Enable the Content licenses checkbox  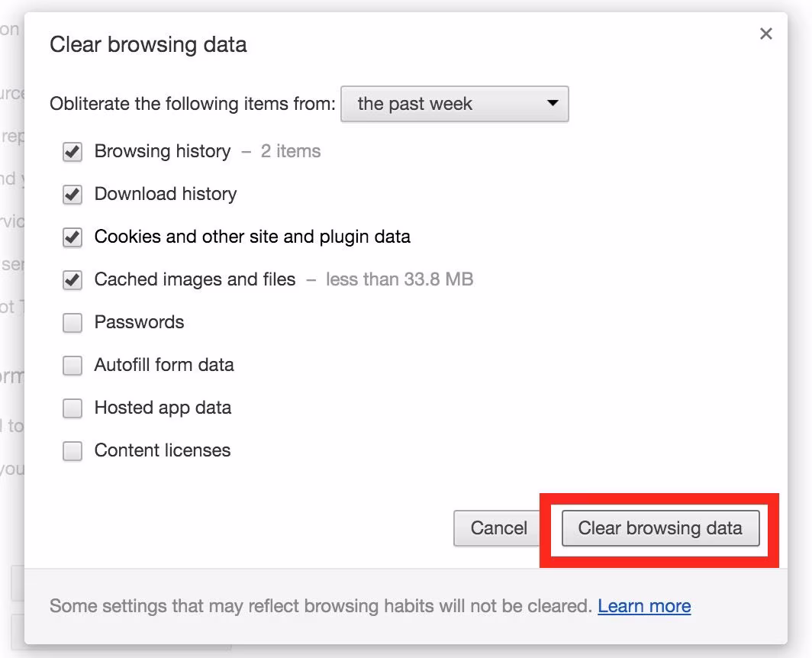(72, 451)
